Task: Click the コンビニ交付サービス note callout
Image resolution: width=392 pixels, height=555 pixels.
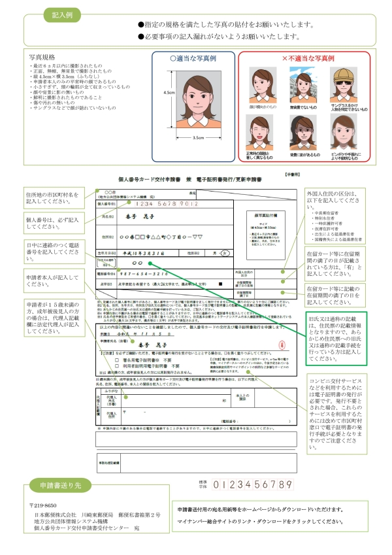Action: tap(336, 414)
